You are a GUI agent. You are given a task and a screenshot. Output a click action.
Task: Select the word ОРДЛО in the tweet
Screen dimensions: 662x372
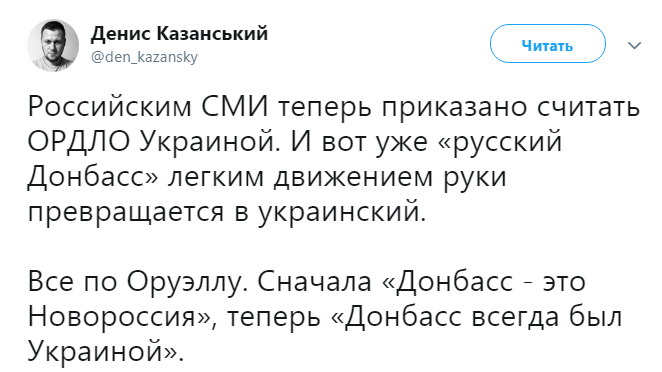point(79,141)
